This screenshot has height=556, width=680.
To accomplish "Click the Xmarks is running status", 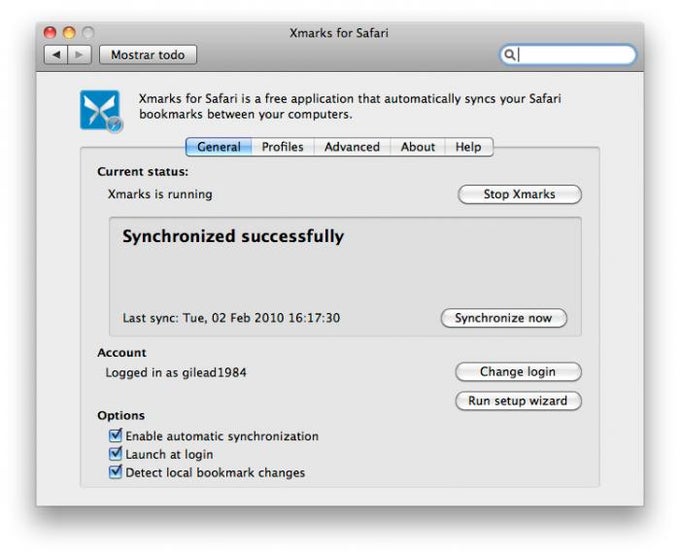I will tap(160, 194).
